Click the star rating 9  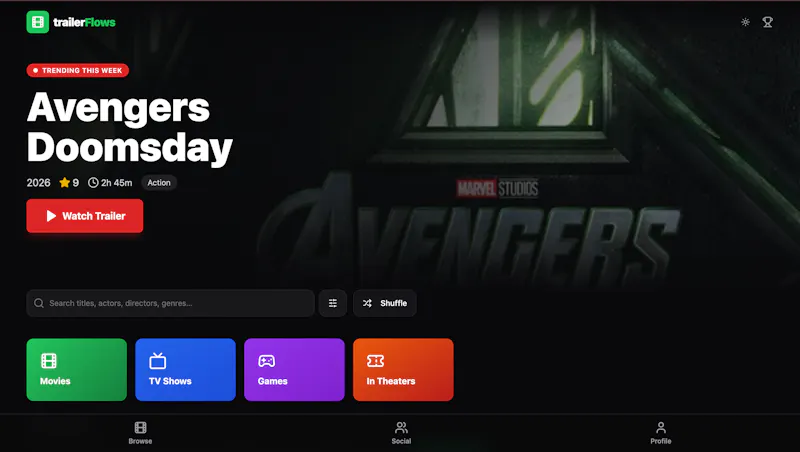[69, 183]
